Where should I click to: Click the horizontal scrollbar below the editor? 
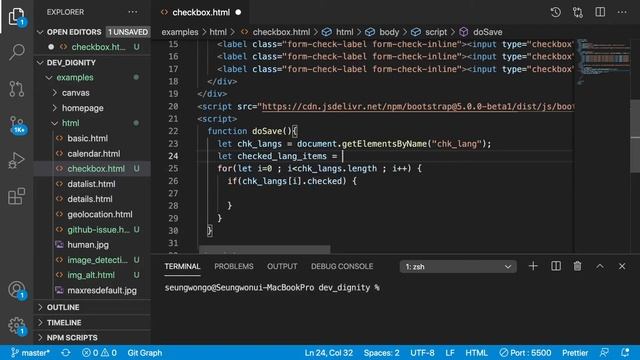pyautogui.click(x=264, y=249)
